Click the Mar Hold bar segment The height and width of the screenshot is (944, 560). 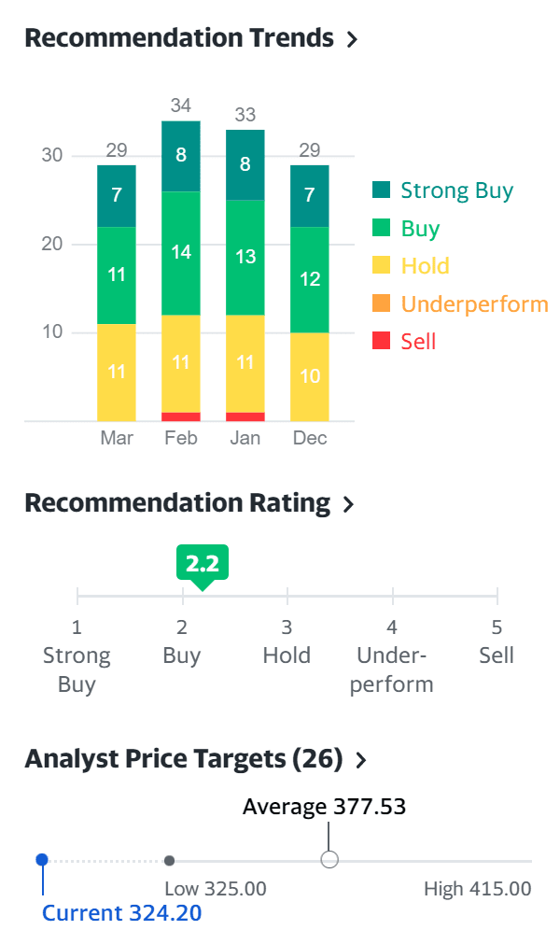click(x=117, y=372)
